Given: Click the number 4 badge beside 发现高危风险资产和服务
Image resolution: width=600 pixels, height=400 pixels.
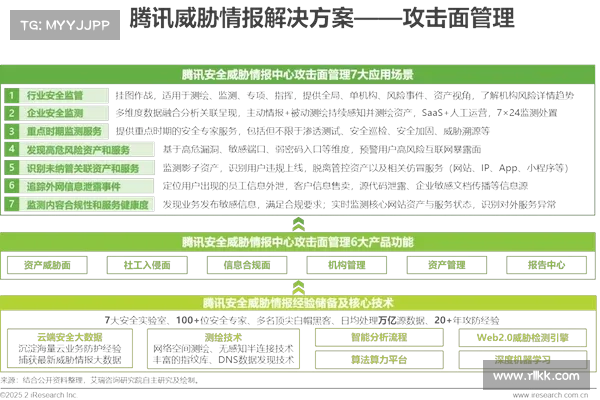Looking at the screenshot, I should pos(11,149).
